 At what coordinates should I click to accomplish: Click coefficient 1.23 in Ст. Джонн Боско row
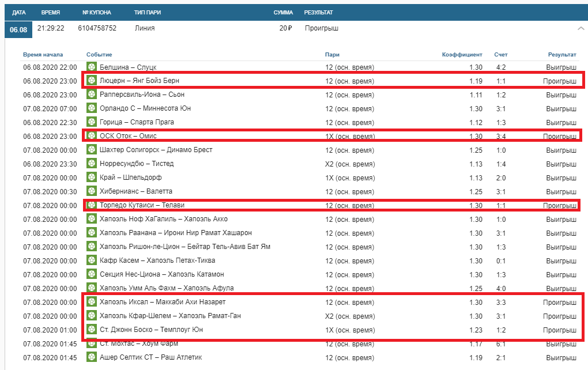pyautogui.click(x=476, y=330)
